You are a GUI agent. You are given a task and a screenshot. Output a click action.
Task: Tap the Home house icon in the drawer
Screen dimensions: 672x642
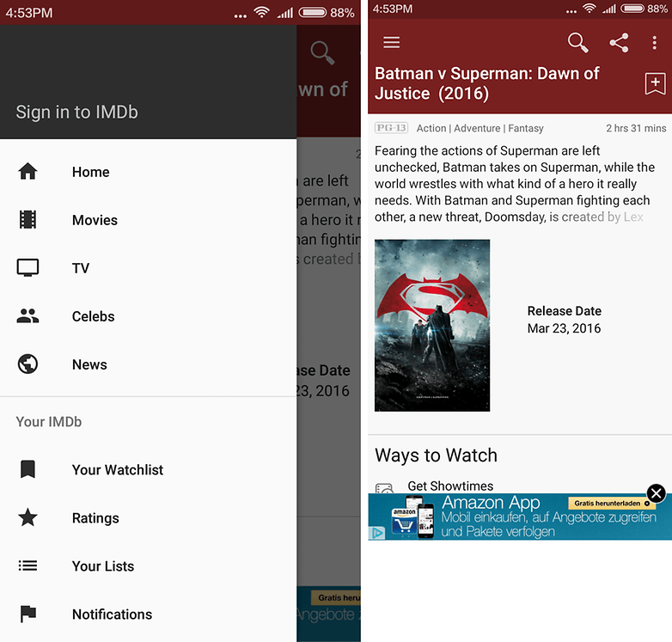point(27,171)
